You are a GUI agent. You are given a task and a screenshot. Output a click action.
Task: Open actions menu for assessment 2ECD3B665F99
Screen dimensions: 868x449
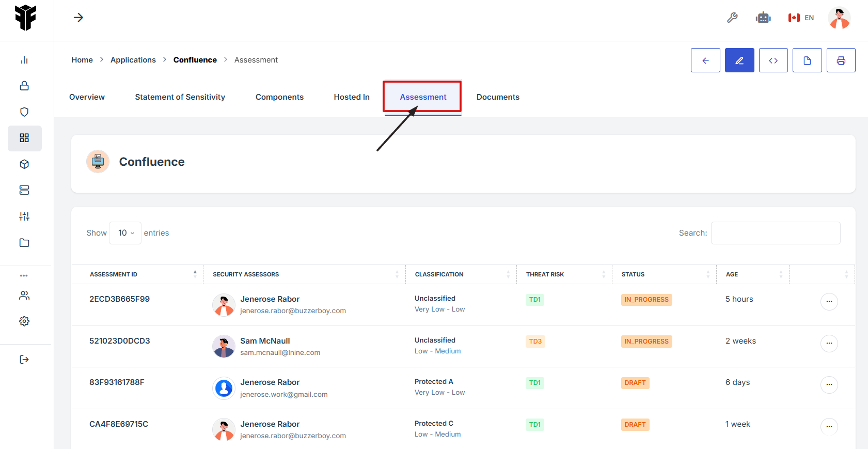point(829,301)
